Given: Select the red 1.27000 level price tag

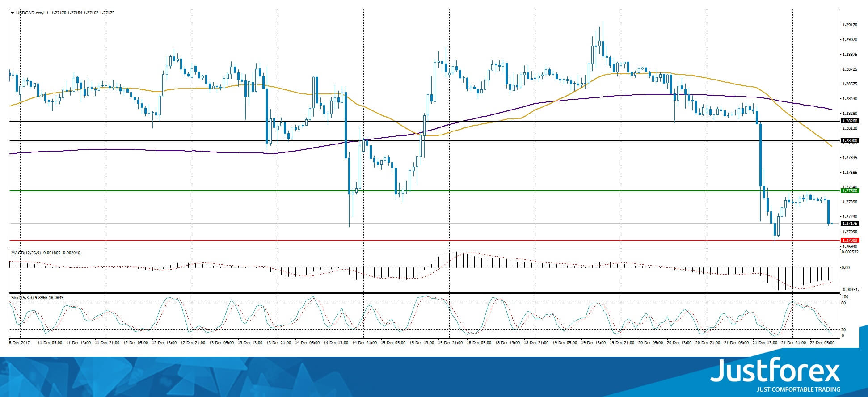Looking at the screenshot, I should (x=850, y=241).
